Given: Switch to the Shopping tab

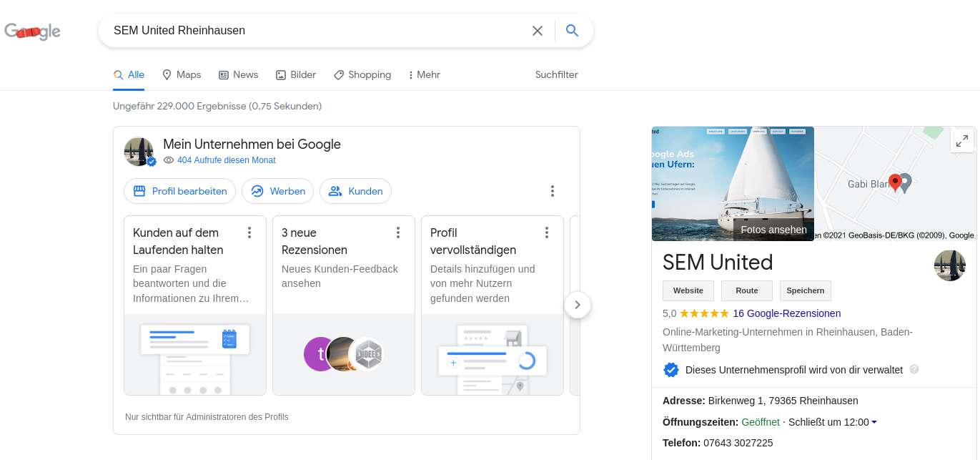Looking at the screenshot, I should coord(362,74).
